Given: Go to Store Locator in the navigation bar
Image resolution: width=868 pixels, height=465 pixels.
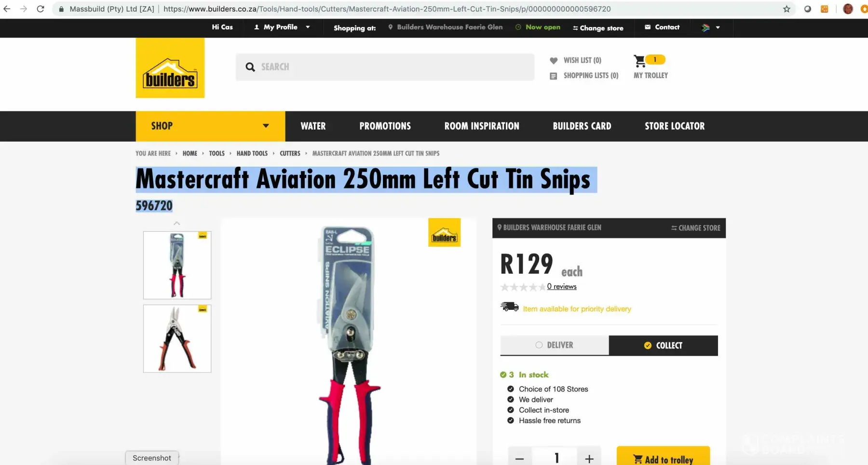Looking at the screenshot, I should click(675, 126).
